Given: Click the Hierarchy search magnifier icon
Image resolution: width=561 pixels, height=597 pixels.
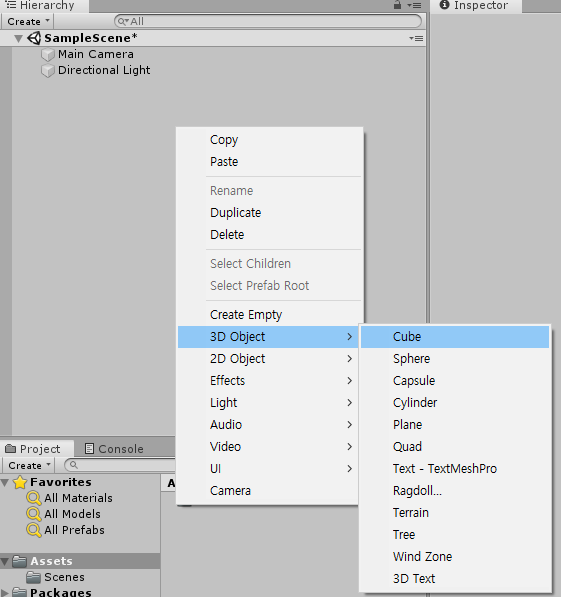Looking at the screenshot, I should (x=122, y=21).
